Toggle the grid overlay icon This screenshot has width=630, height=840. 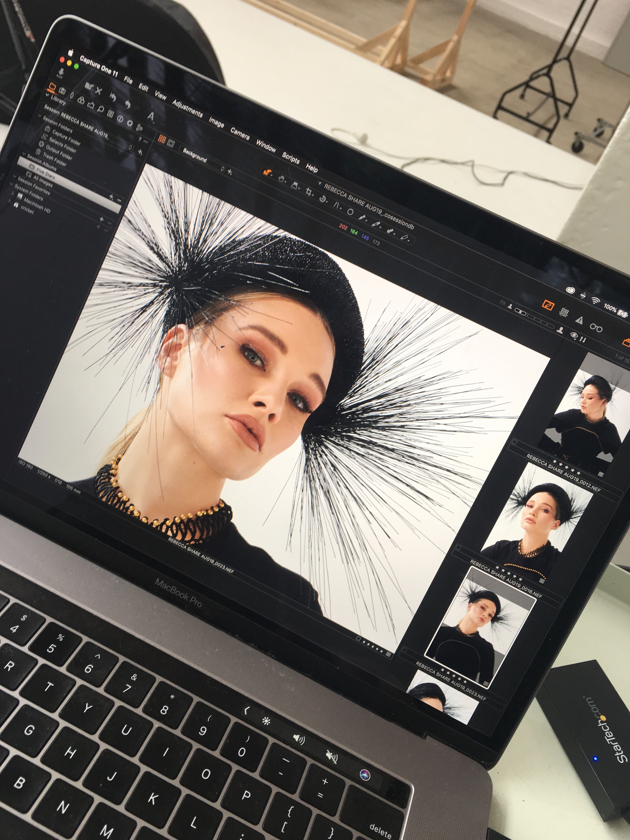pos(564,312)
